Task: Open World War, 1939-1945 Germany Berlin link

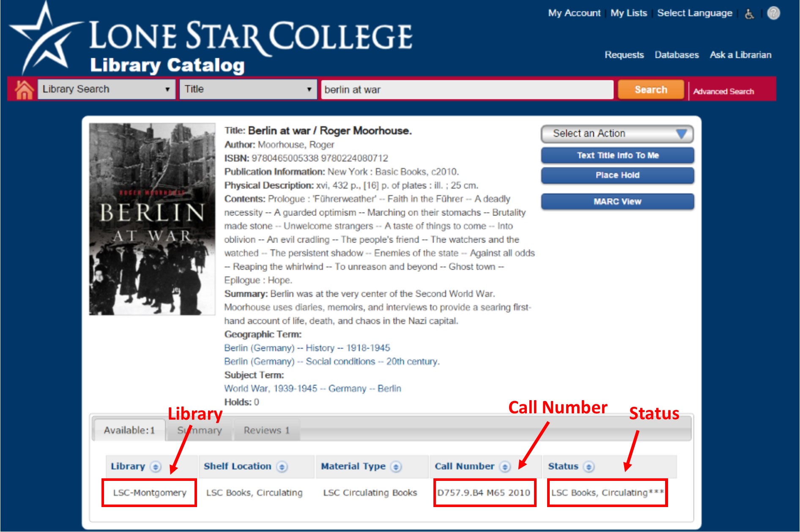Action: (x=312, y=389)
